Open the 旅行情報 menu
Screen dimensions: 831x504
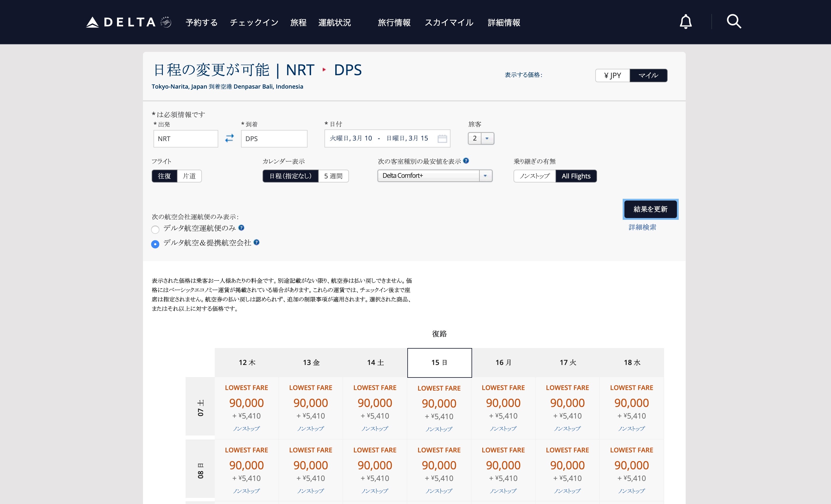pos(394,22)
